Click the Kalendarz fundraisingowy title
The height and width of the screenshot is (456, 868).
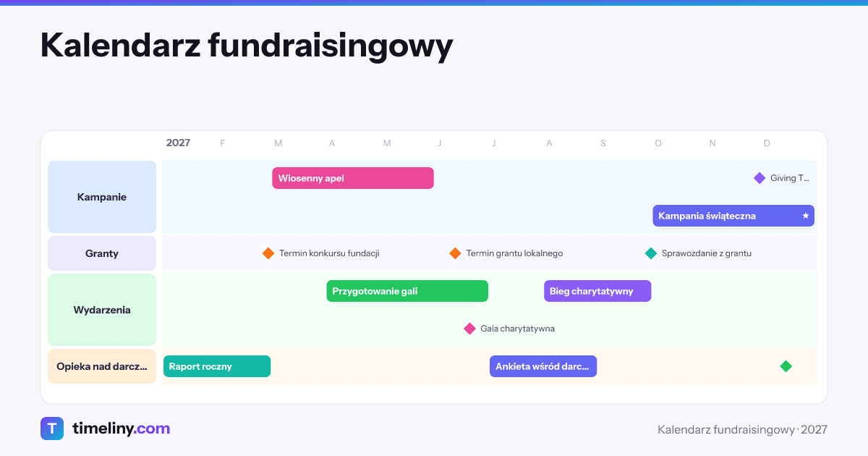click(247, 45)
